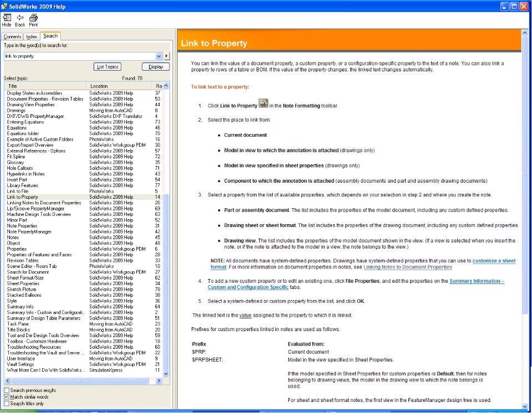
Task: Click the Link to Property icon in step 1
Action: click(x=263, y=103)
